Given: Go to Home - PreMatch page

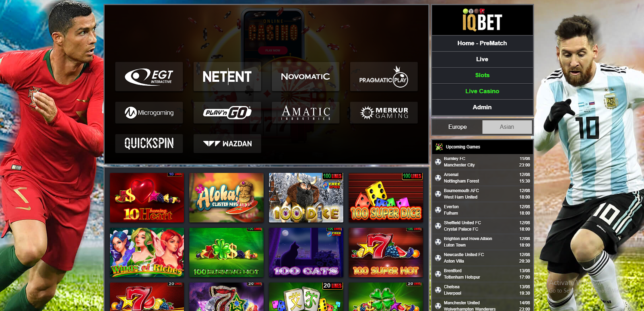Looking at the screenshot, I should [482, 43].
